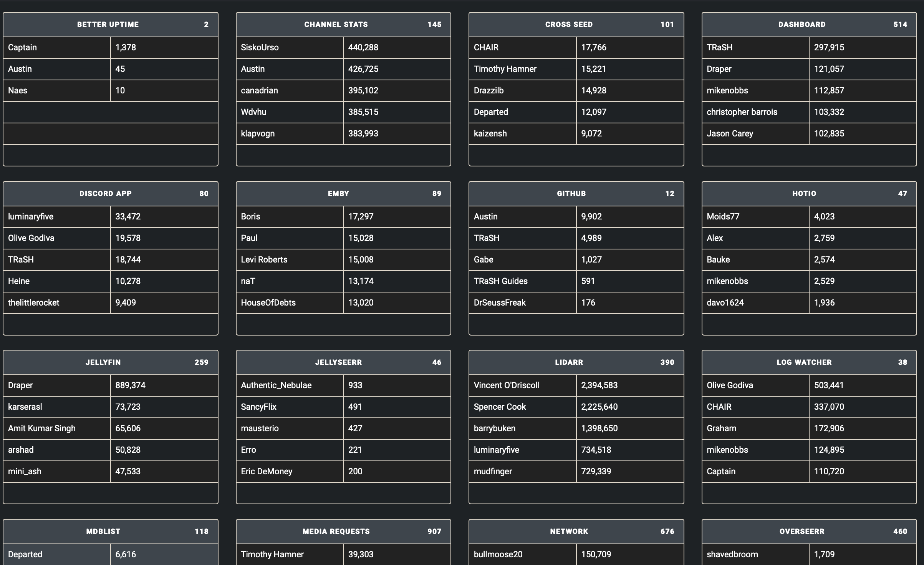Select Vincent O'Driscoll in Lidarr table
The image size is (924, 565).
click(x=507, y=385)
